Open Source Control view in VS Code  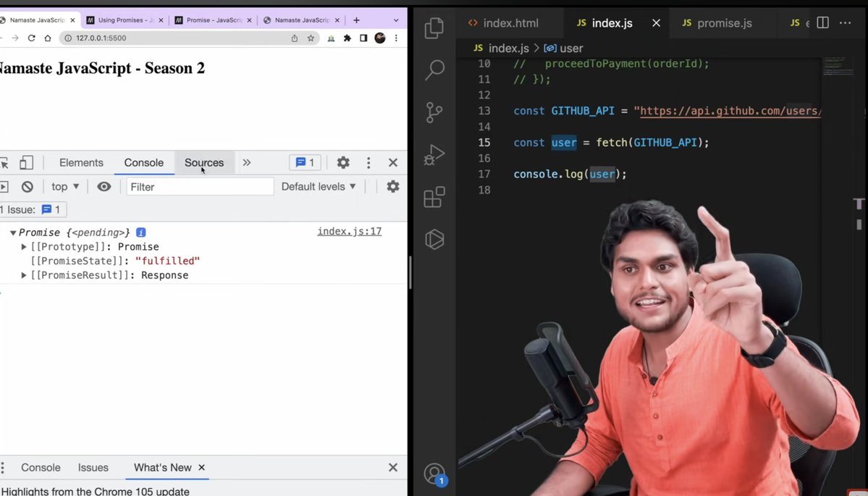434,112
